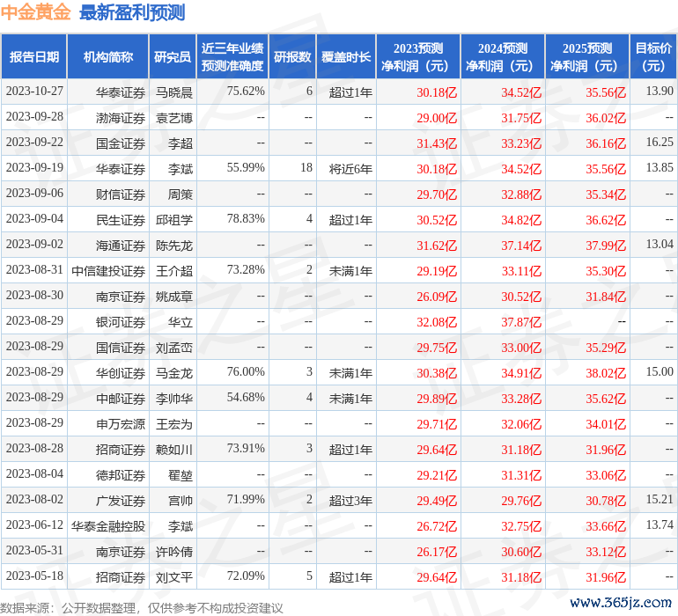Click 2025 forecast 36.02亿
Image resolution: width=678 pixels, height=616 pixels.
[606, 118]
